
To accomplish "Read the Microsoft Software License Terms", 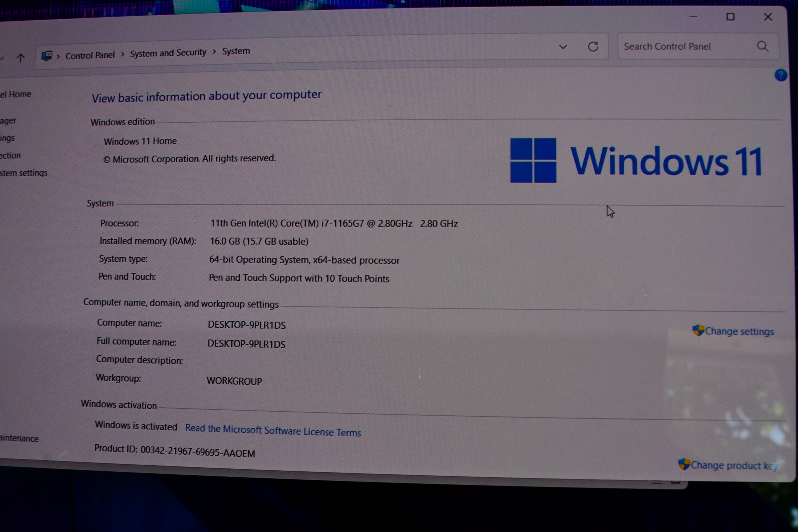I will point(273,430).
